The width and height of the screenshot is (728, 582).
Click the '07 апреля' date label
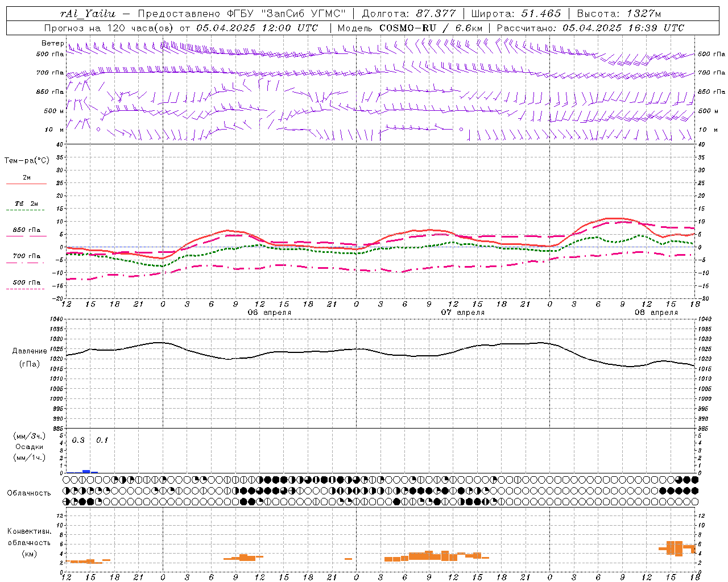pos(463,313)
